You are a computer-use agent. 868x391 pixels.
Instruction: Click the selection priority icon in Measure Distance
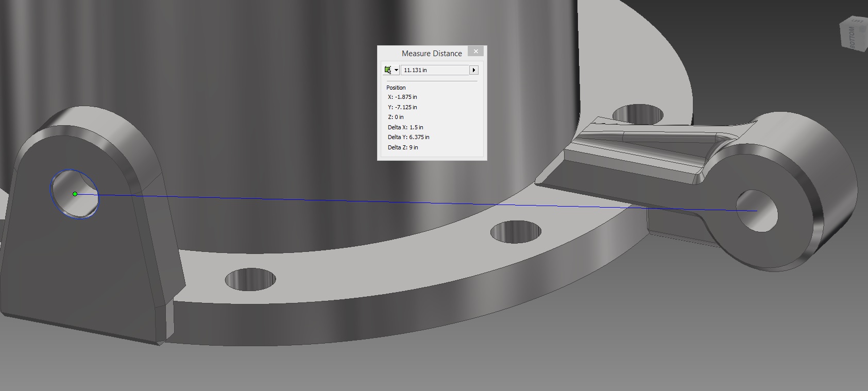tap(388, 70)
